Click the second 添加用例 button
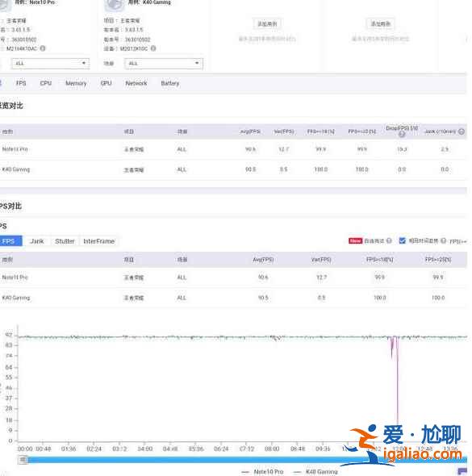472x476 pixels. tap(380, 24)
